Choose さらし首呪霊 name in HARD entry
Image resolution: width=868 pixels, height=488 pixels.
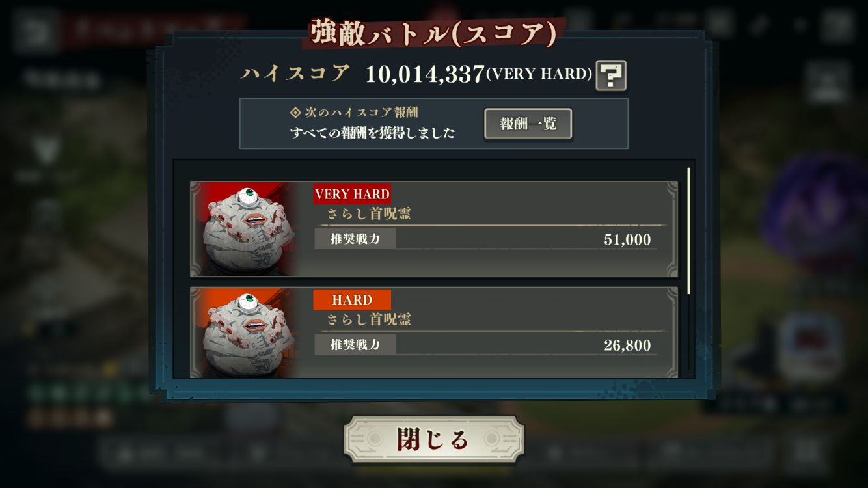pos(369,320)
